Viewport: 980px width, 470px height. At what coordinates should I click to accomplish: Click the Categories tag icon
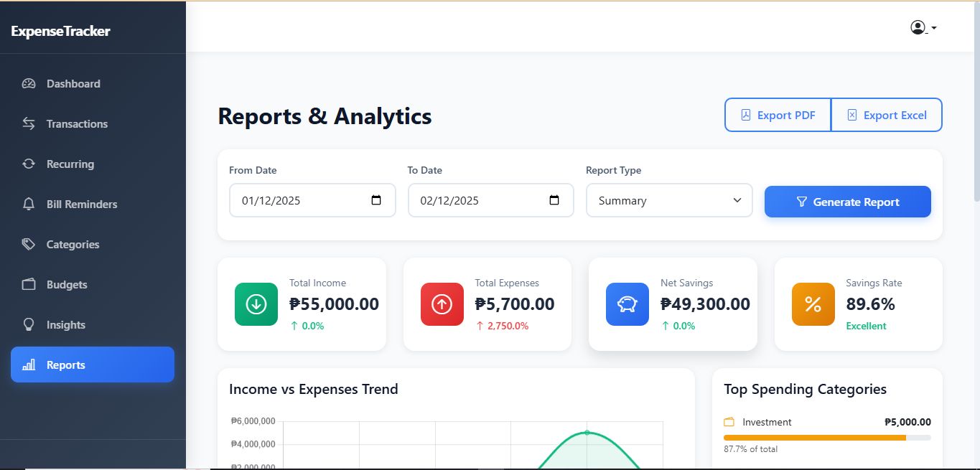[29, 244]
